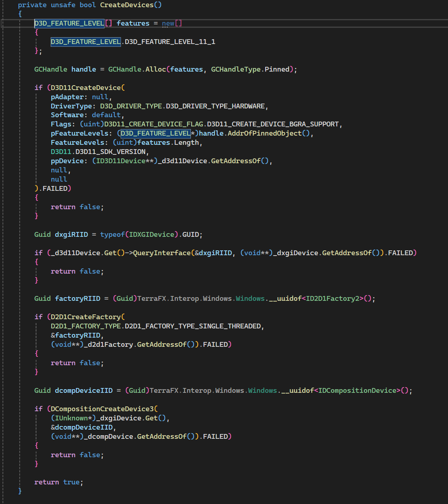The image size is (448, 504).
Task: Click the QueryInterface method call
Action: (x=162, y=253)
